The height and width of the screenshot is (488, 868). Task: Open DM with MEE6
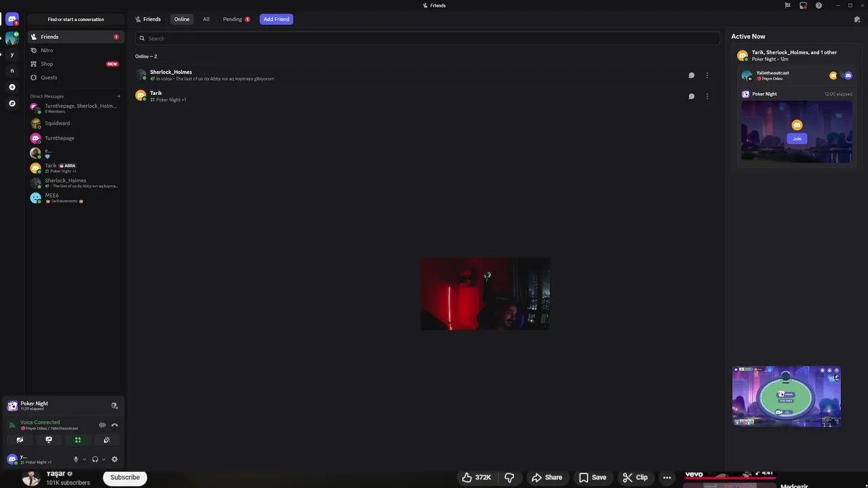click(75, 198)
